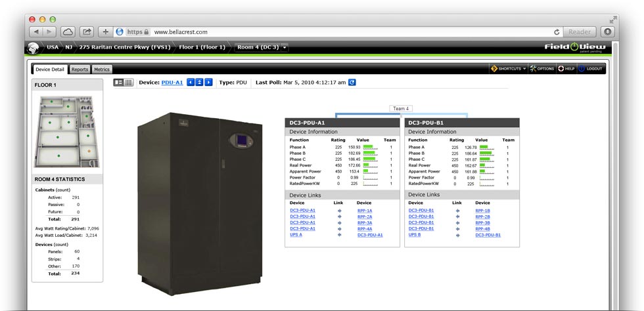The width and height of the screenshot is (644, 311).
Task: Open DC3-PDU-B1 link in the UPS B row
Action: (488, 235)
